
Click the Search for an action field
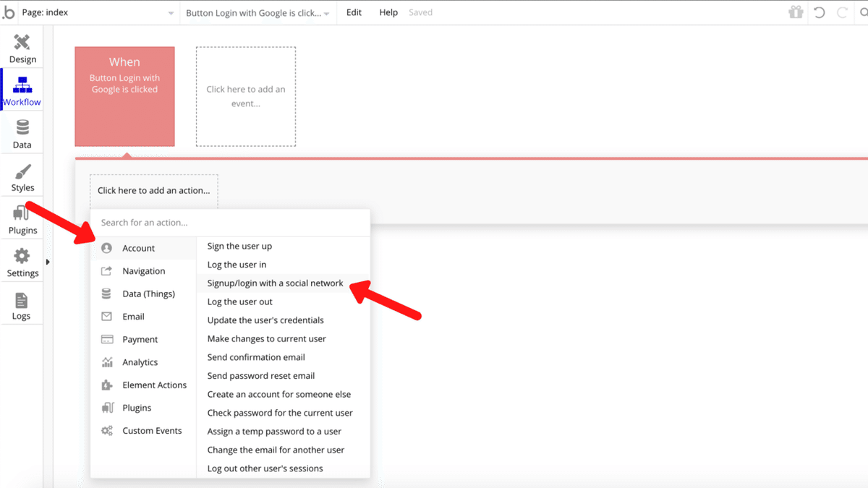pos(230,223)
